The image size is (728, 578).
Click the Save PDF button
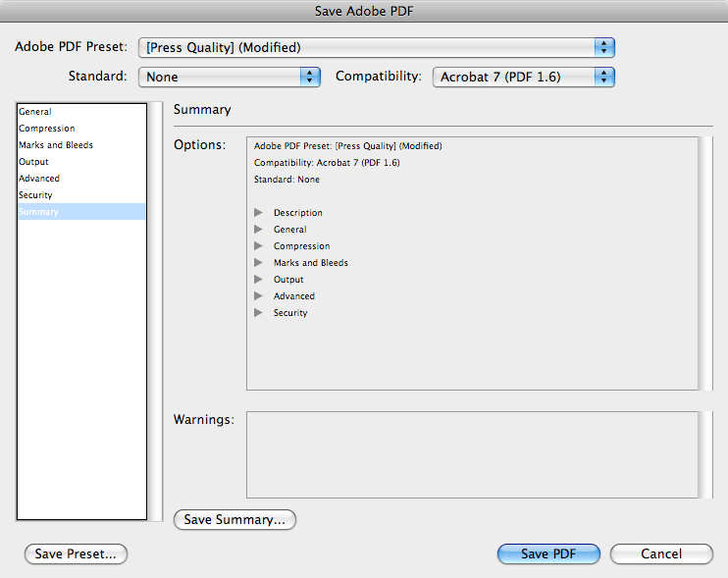click(548, 553)
